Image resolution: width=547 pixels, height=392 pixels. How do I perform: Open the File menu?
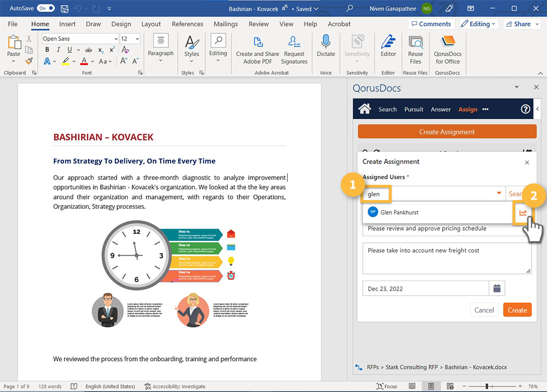13,24
